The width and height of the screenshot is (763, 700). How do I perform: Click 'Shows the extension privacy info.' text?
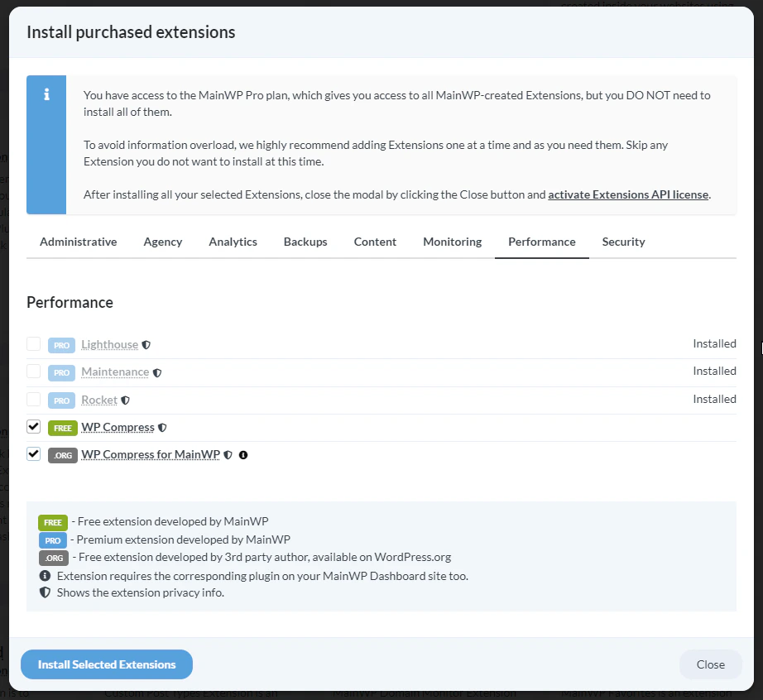(140, 592)
